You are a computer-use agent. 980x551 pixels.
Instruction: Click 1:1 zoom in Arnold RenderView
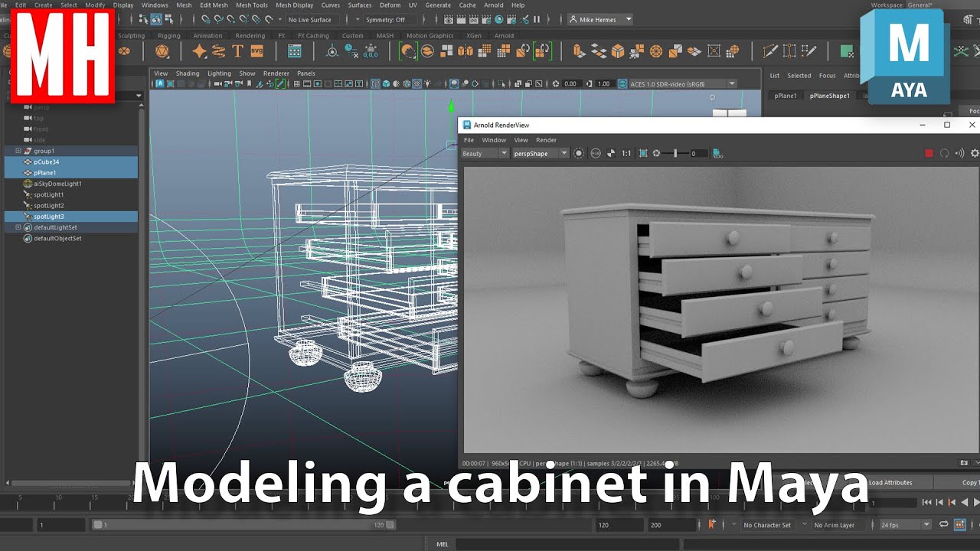click(x=626, y=153)
